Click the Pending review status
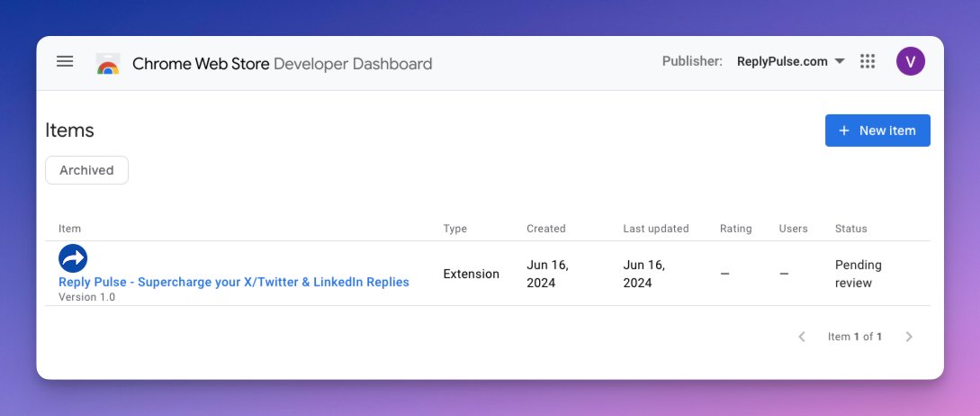Image resolution: width=980 pixels, height=416 pixels. (859, 274)
